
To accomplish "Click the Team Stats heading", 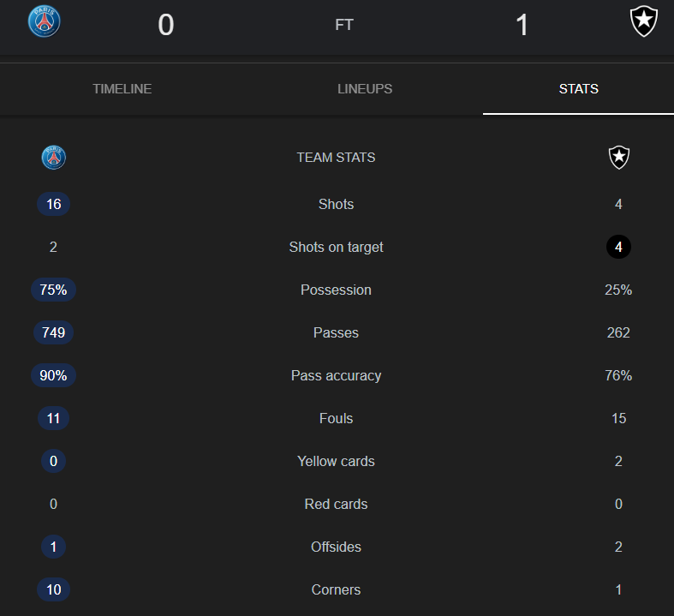I will point(336,158).
